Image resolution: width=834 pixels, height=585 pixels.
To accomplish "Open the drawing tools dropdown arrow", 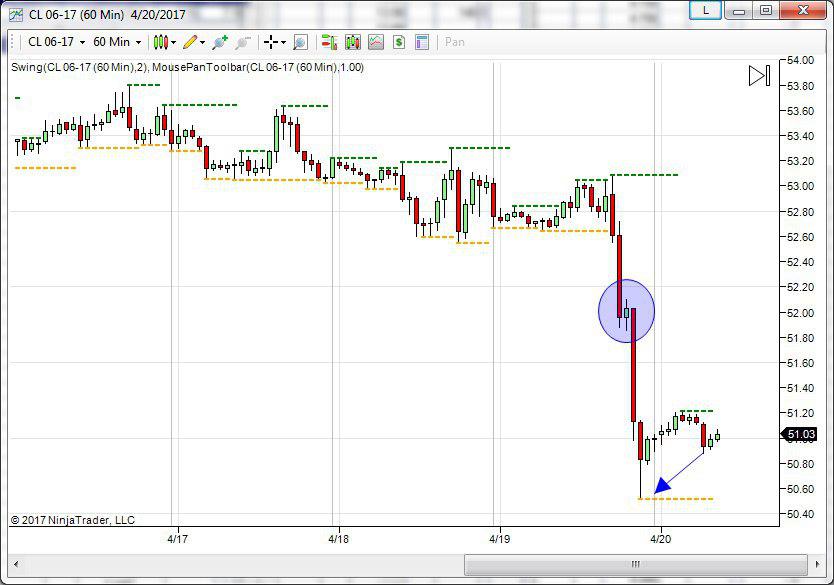I will pyautogui.click(x=203, y=43).
